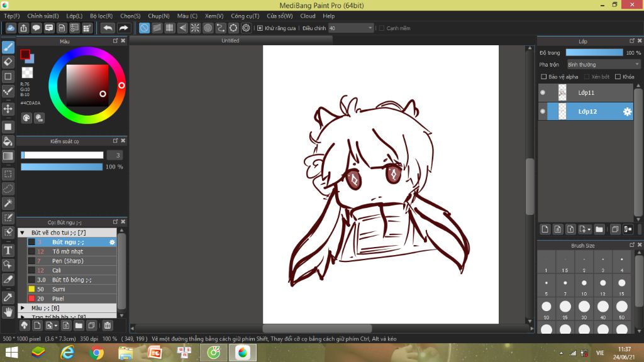Select the Pen (Sharp) brush
644x362 pixels.
click(72, 261)
